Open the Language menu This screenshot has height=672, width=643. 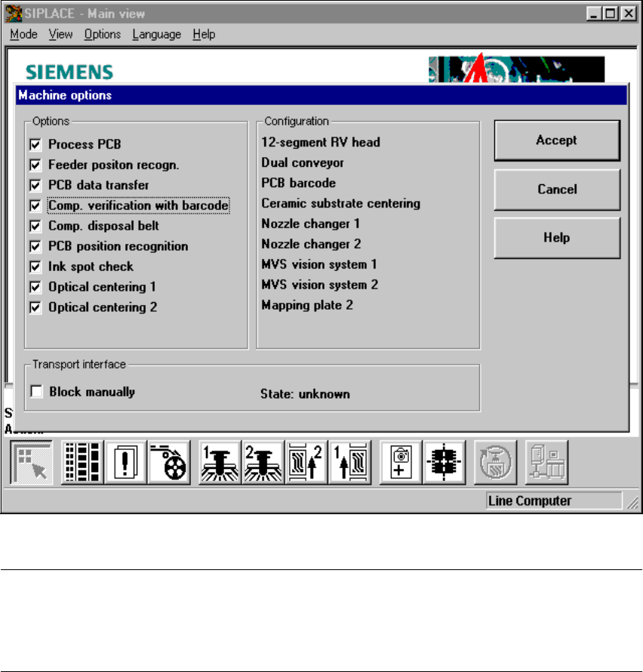[x=156, y=34]
